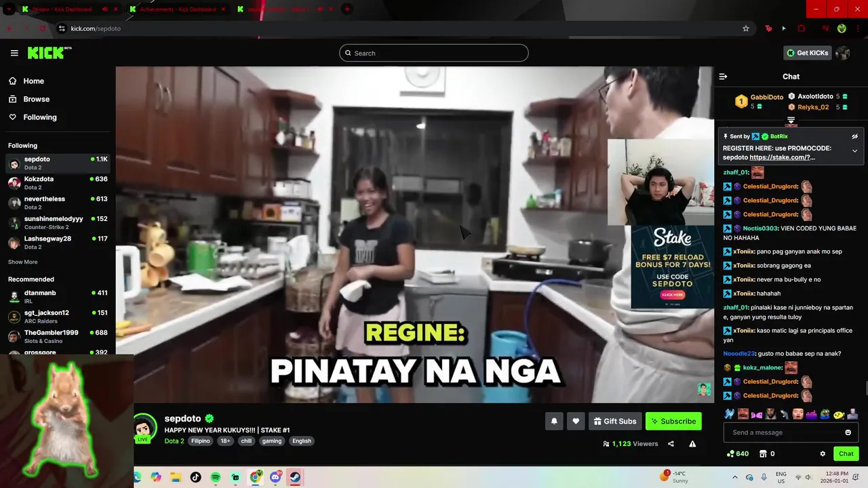
Task: Click the bookmark star in address bar
Action: tap(746, 28)
